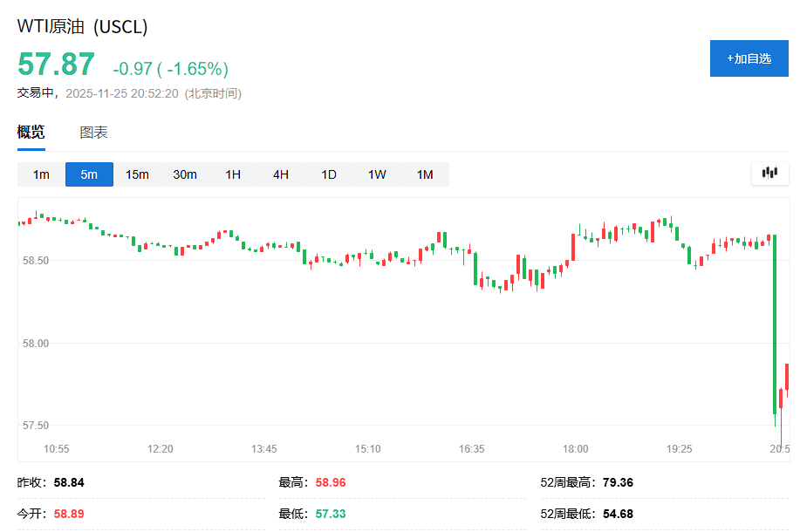Choose the highlighted 5m interval button
Viewport: 800px width, 532px height.
[89, 174]
